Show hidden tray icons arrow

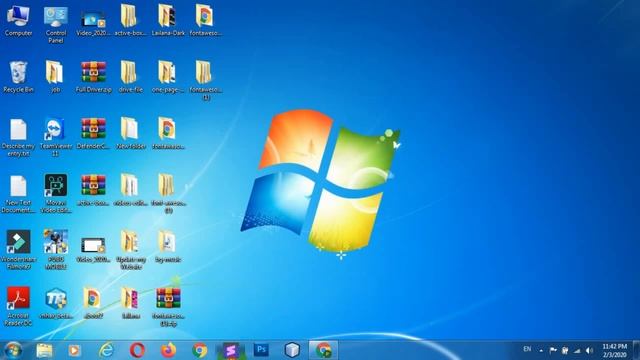[541, 351]
